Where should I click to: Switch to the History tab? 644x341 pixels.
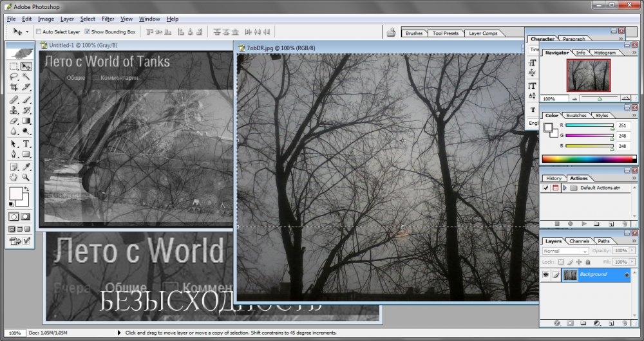tap(553, 178)
